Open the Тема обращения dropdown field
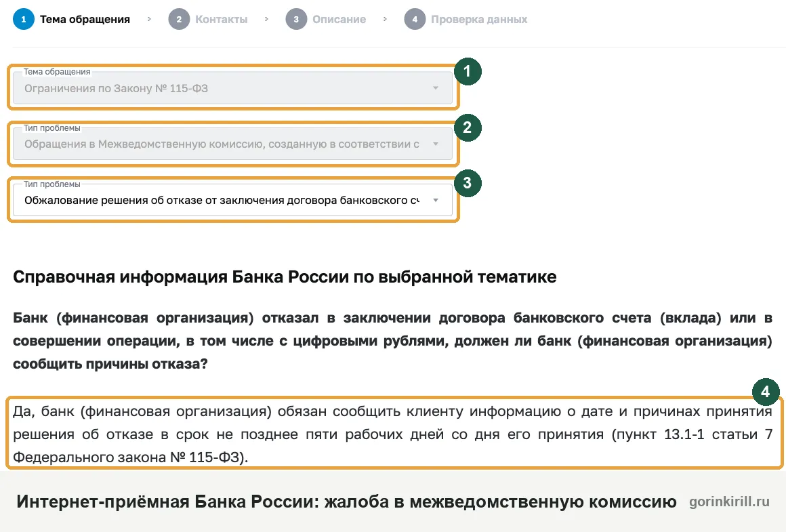Image resolution: width=786 pixels, height=532 pixels. tap(232, 87)
